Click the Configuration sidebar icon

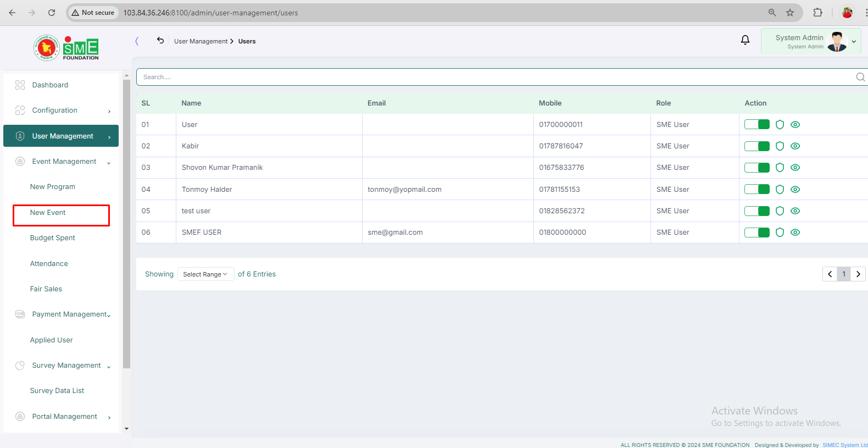click(x=20, y=110)
